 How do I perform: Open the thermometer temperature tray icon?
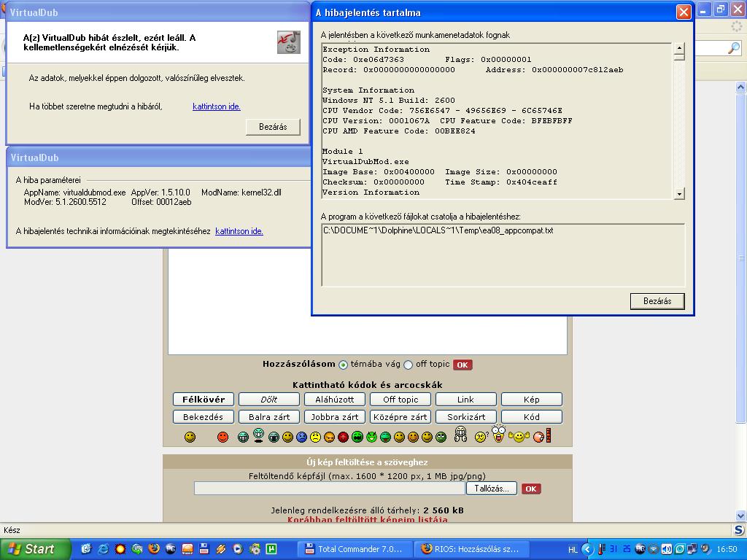coord(602,549)
